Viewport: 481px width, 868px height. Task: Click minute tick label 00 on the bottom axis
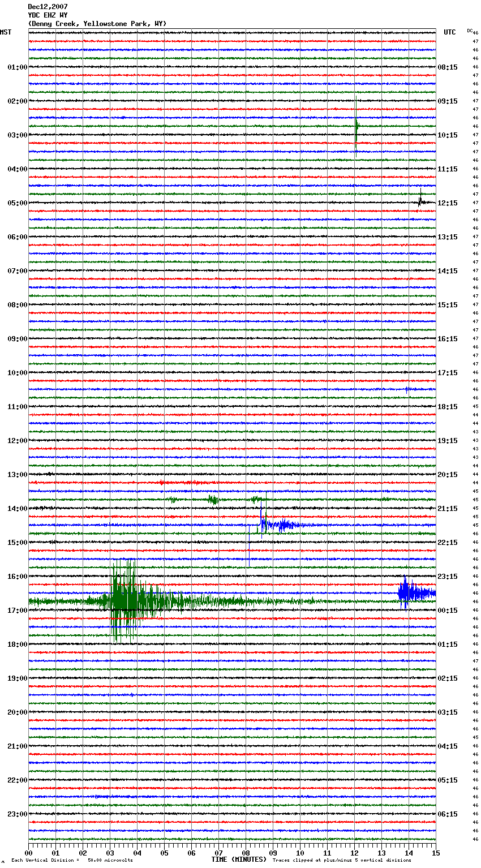pyautogui.click(x=28, y=853)
